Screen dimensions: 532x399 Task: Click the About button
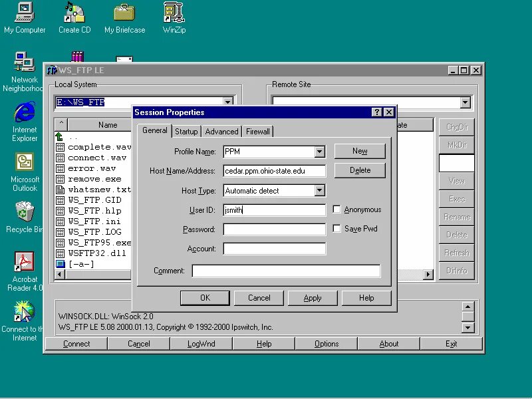(x=389, y=344)
